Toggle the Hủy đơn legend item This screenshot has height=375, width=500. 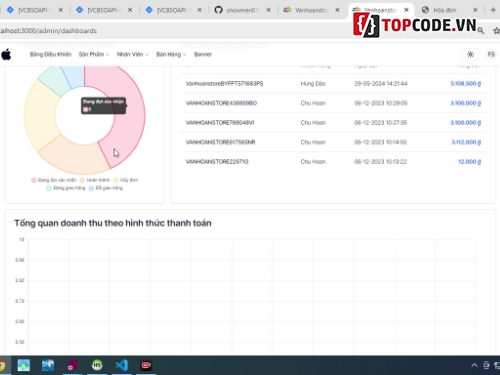(x=126, y=180)
